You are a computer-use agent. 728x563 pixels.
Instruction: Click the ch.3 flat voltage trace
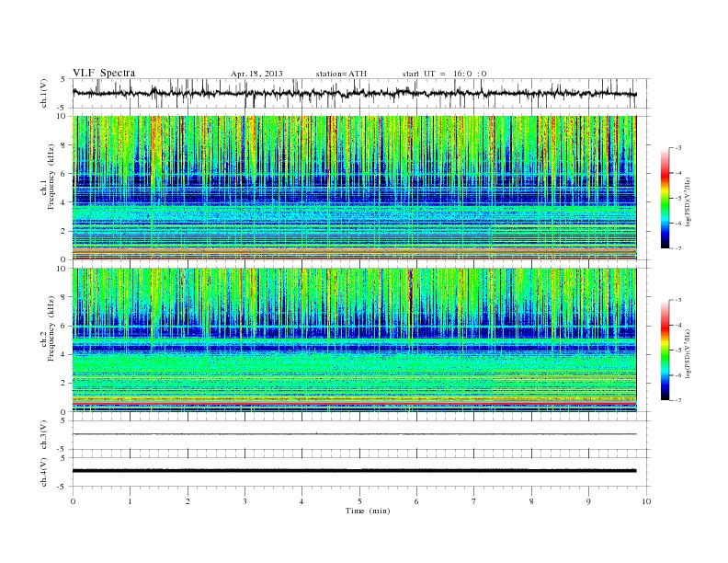pos(354,434)
